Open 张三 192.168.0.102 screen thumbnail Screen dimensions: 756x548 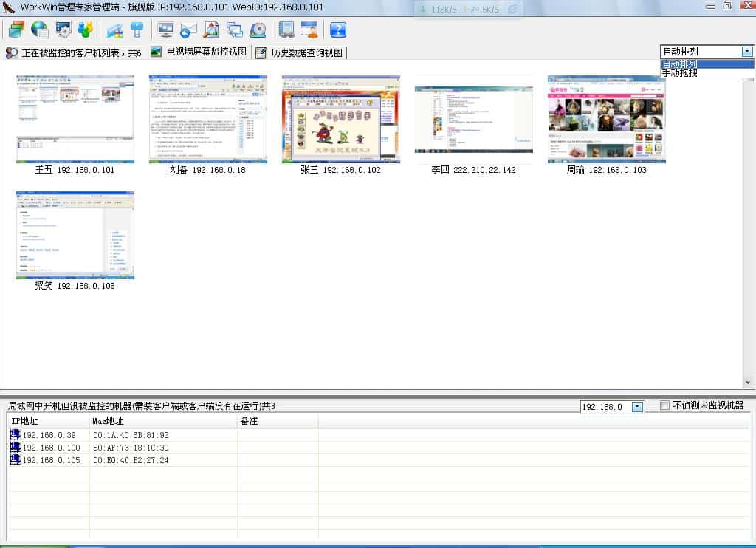[x=341, y=119]
